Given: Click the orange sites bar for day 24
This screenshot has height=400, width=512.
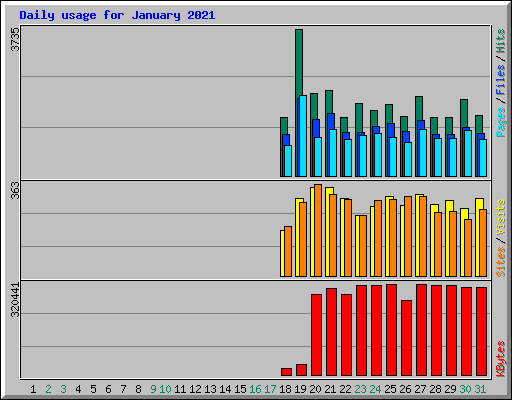Looking at the screenshot, I should pyautogui.click(x=378, y=238).
